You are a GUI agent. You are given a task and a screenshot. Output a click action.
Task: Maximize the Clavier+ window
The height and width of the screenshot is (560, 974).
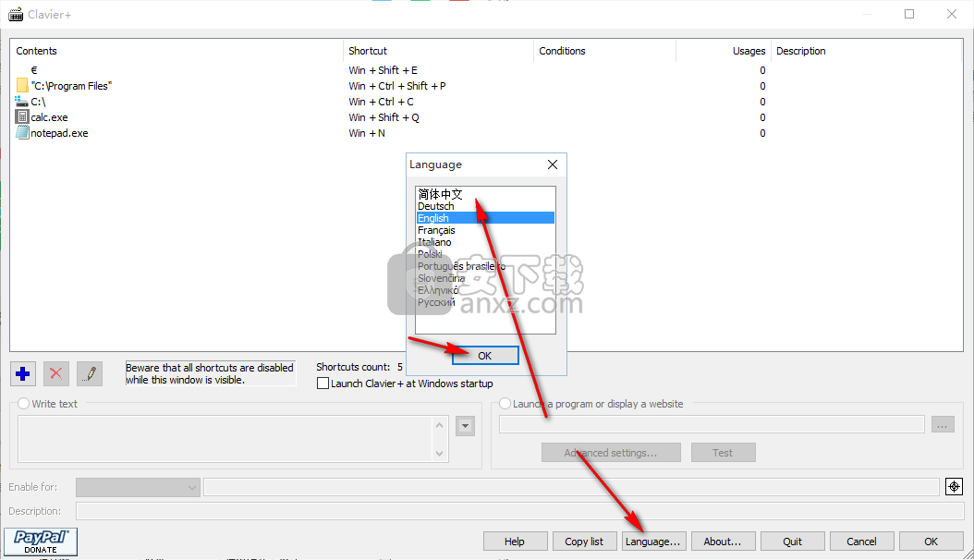909,14
